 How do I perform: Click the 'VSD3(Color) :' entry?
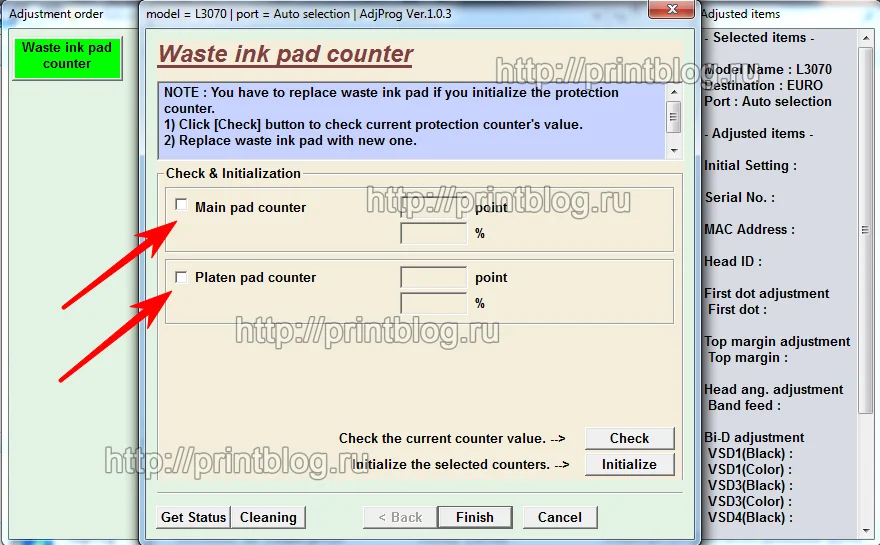click(750, 501)
